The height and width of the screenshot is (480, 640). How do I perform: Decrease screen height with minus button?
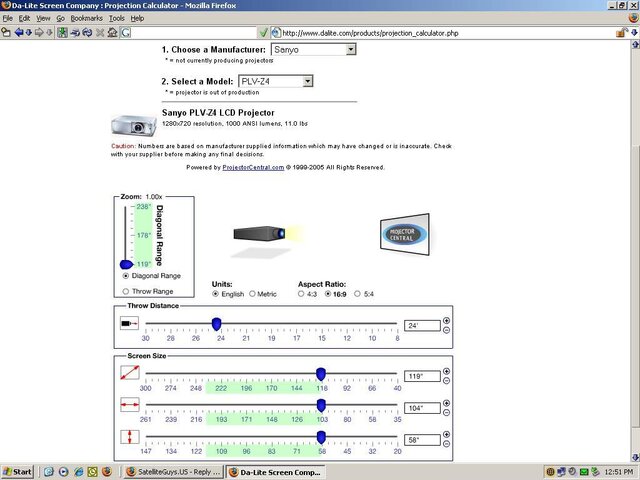(447, 444)
